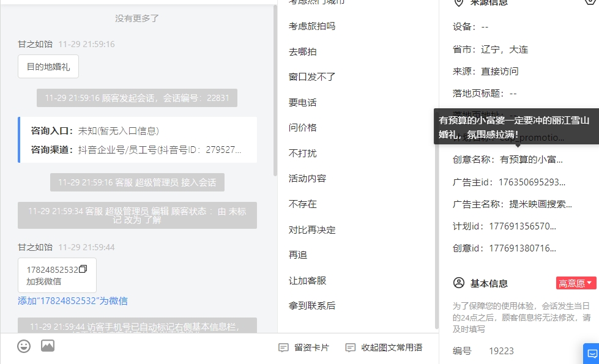The width and height of the screenshot is (599, 364).
Task: Choose the 活动内容 quick reply
Action: click(x=307, y=179)
